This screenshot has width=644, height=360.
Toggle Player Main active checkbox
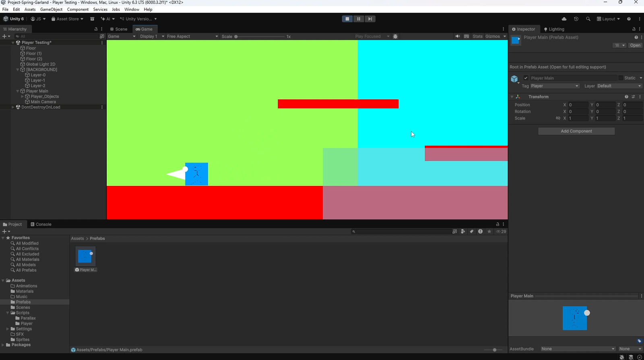click(526, 78)
